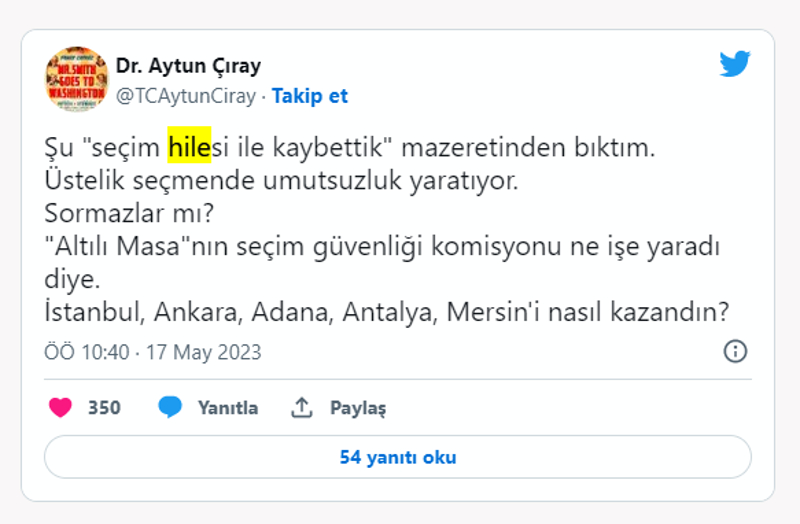Screen dimensions: 800x524
Task: Click the Altılı Masa sentence in tweet
Action: click(x=380, y=247)
